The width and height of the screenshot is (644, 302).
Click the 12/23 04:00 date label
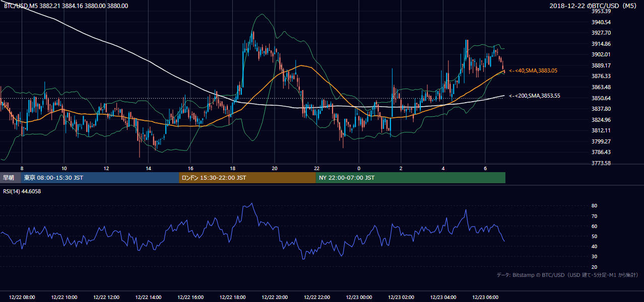point(443,297)
